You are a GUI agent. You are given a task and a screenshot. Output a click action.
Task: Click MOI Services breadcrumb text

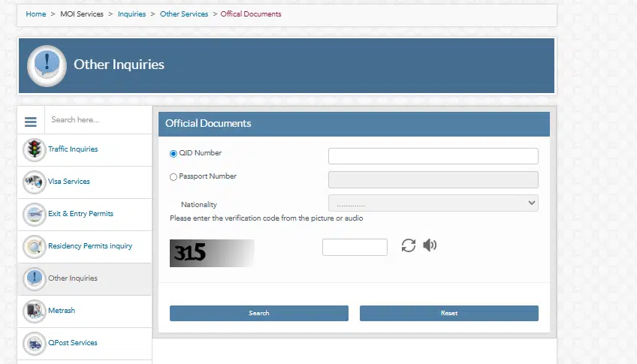[82, 14]
